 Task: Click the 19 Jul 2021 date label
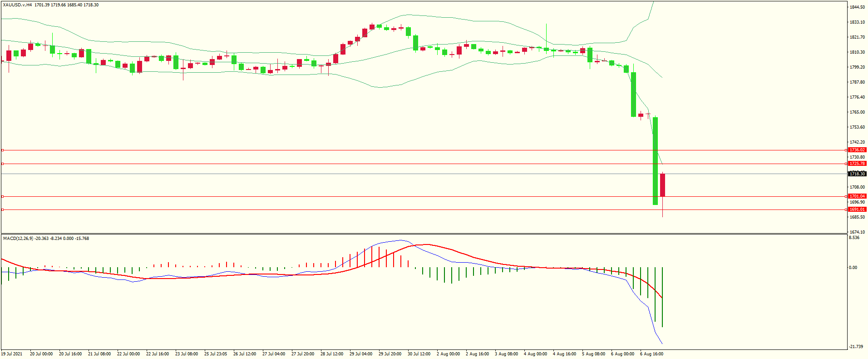[x=12, y=354]
